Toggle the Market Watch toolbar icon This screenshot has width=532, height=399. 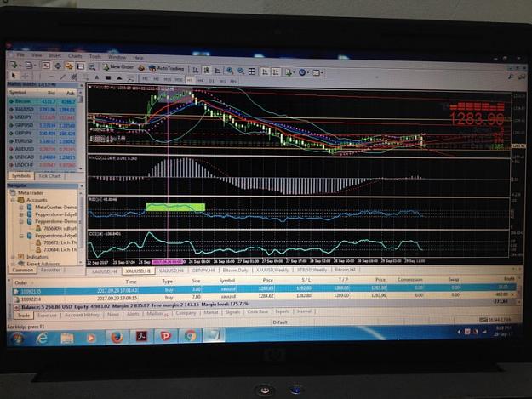tap(46, 66)
